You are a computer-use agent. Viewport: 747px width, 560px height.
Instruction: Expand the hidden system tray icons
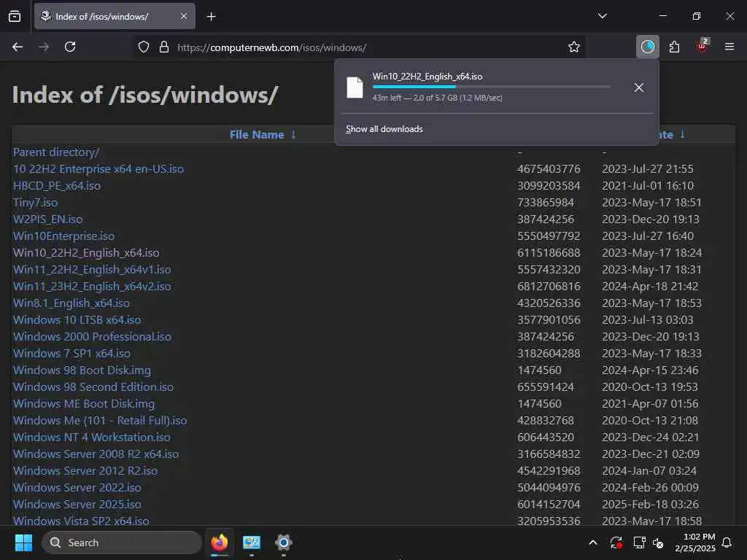[x=593, y=542]
